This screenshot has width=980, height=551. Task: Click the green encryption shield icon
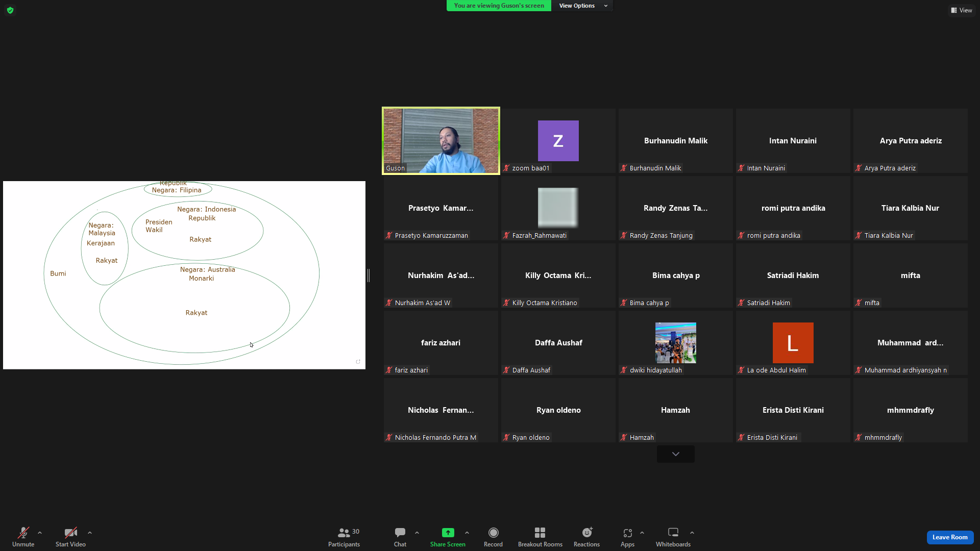point(10,10)
